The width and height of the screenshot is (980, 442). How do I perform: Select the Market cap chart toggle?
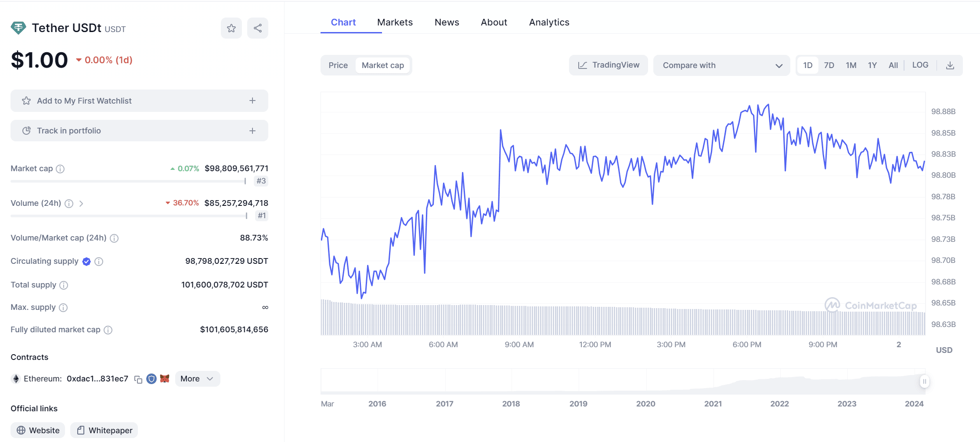coord(382,65)
